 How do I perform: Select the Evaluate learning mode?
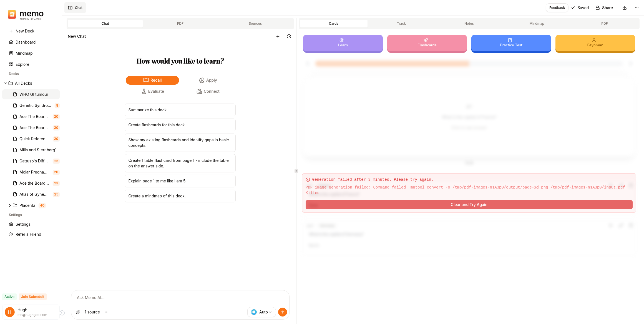click(152, 91)
